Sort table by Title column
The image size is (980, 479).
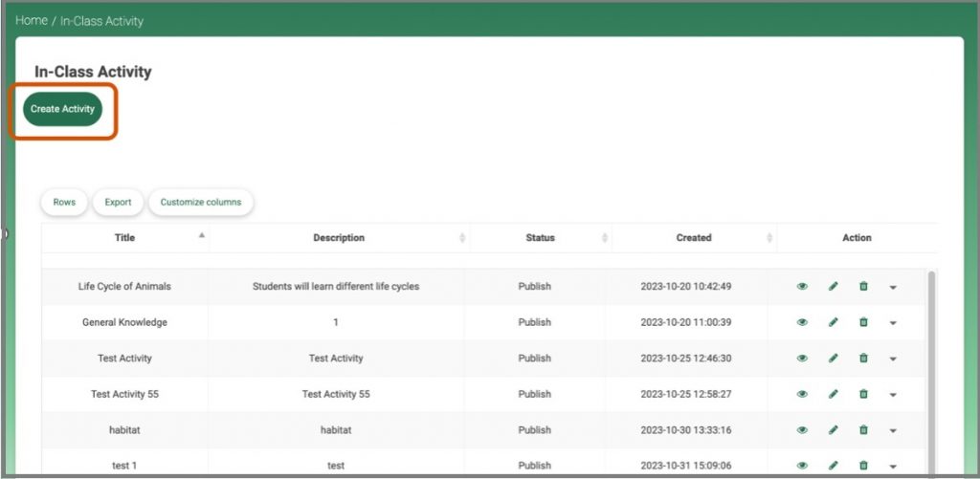[125, 238]
